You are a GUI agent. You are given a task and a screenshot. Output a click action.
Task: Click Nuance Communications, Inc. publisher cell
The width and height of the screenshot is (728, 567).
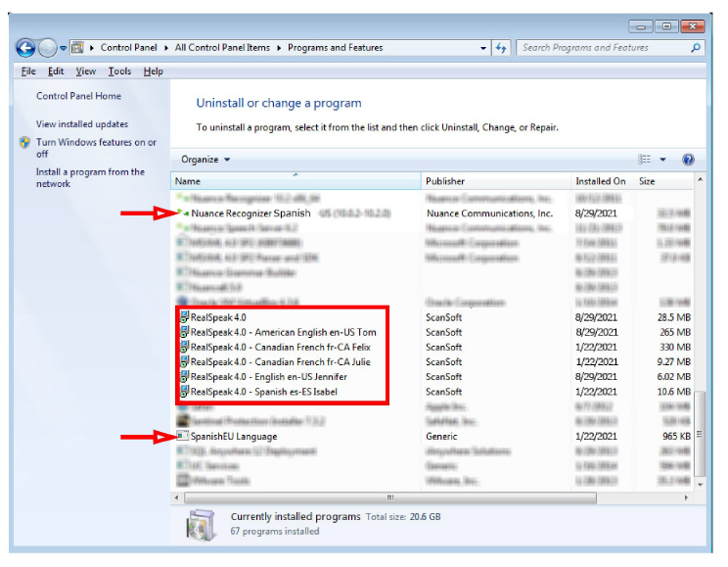coord(490,213)
